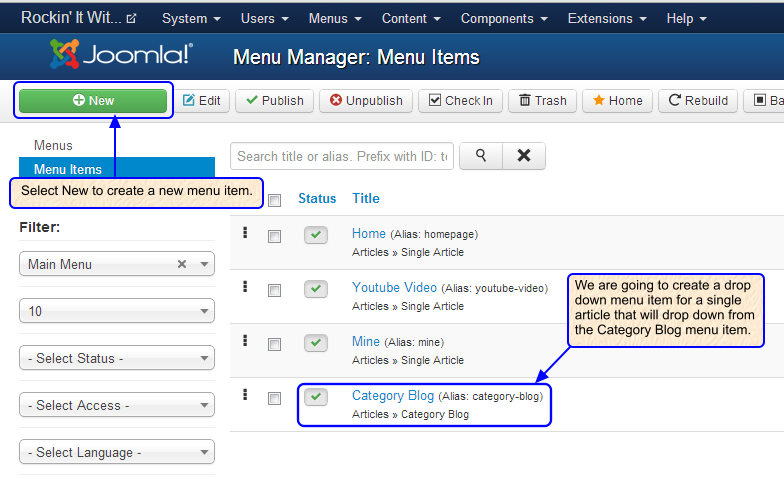Open the Components menu
The width and height of the screenshot is (784, 479).
tap(504, 18)
